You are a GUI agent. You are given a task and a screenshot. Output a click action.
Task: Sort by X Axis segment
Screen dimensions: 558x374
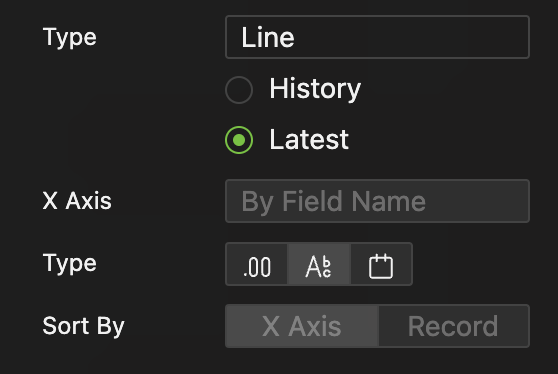(x=302, y=326)
